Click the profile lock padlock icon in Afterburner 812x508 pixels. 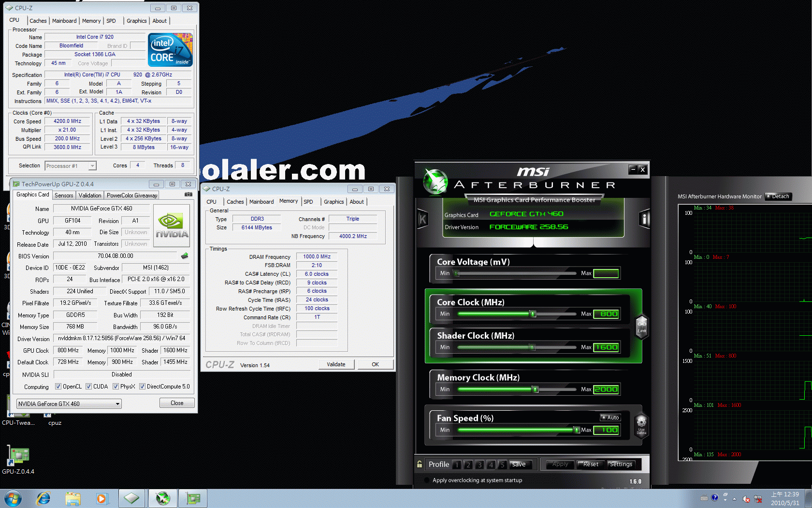point(420,464)
